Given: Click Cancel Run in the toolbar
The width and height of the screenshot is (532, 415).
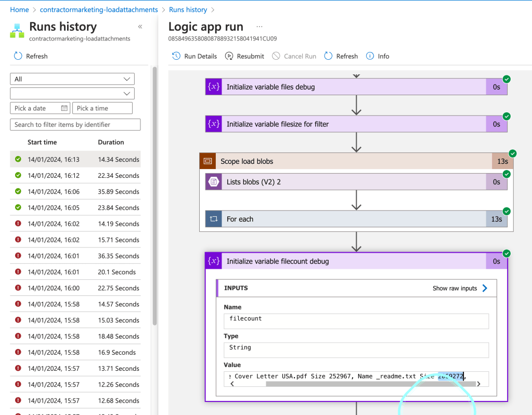Looking at the screenshot, I should click(x=294, y=56).
